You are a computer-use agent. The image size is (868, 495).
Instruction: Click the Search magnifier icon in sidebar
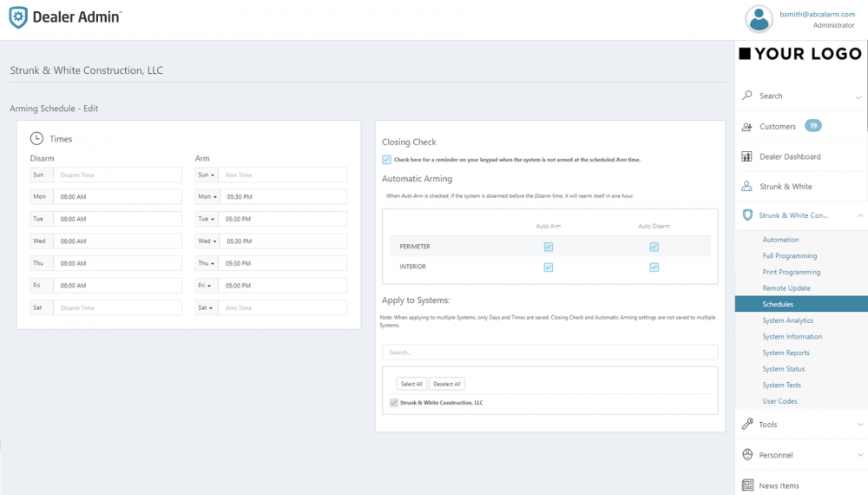pyautogui.click(x=747, y=96)
